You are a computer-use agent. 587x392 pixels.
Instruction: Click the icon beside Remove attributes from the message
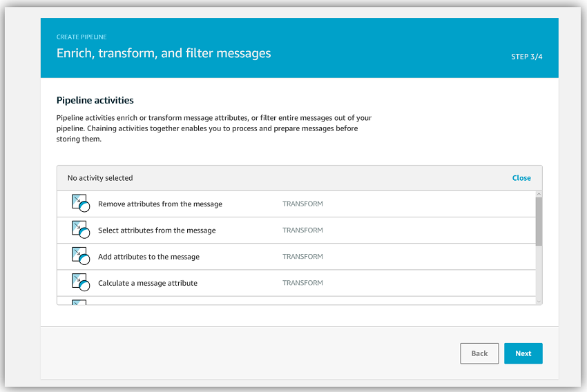[81, 204]
